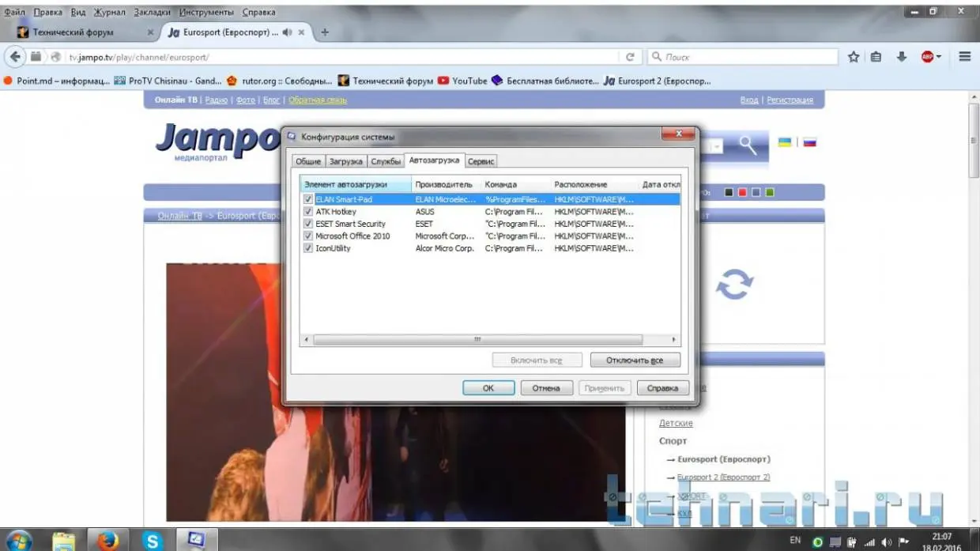Click EN language indicator in taskbar
Screen dimensions: 980x551
click(795, 541)
